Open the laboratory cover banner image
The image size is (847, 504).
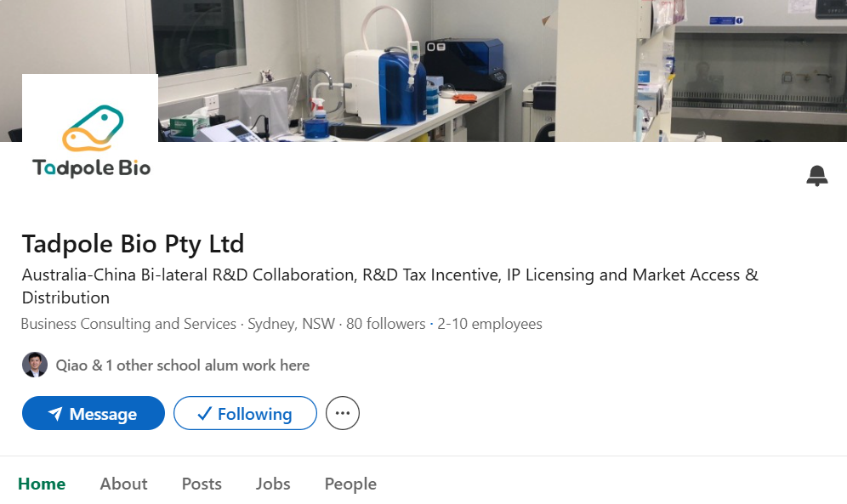[510, 68]
